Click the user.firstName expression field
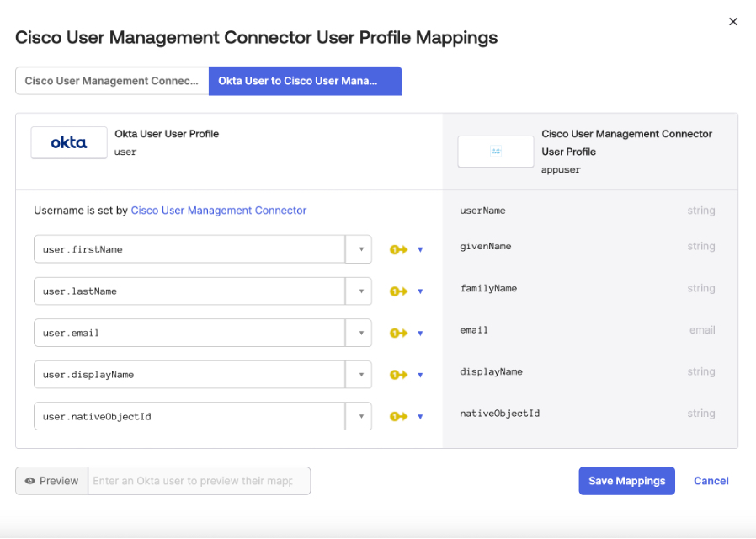The image size is (756, 539). tap(189, 249)
